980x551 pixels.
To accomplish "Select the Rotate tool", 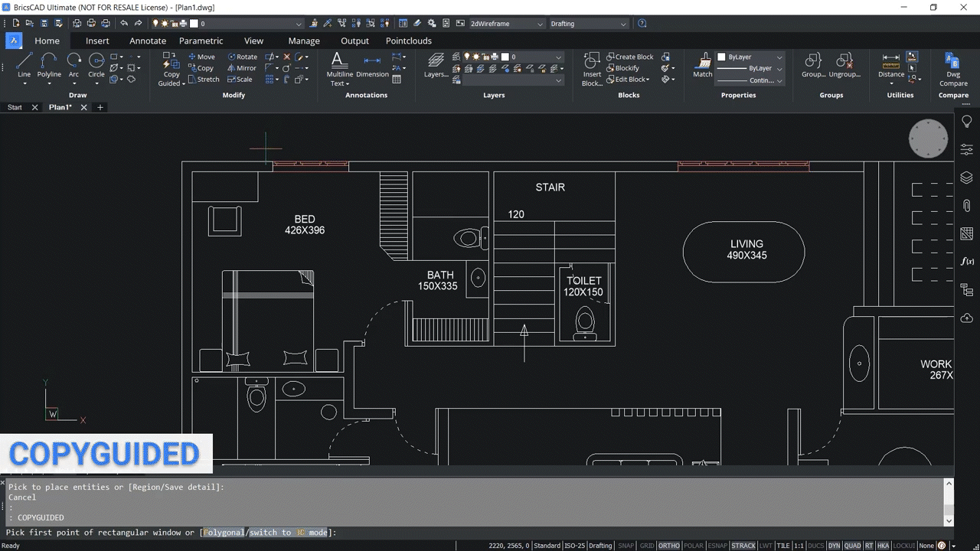I will [x=243, y=56].
